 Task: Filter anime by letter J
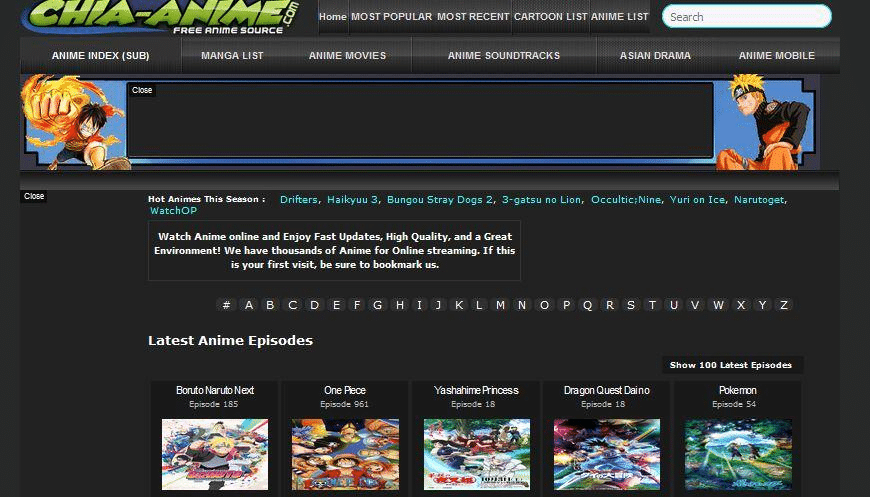click(x=438, y=305)
